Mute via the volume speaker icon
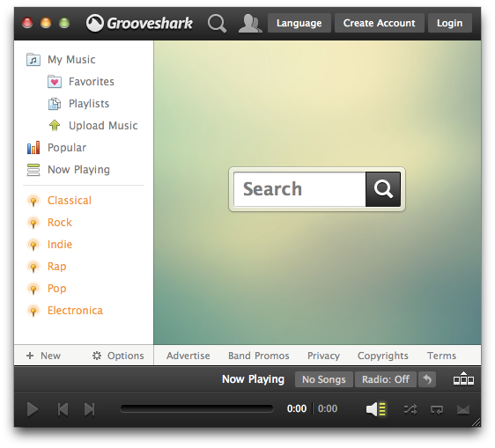The width and height of the screenshot is (495, 448). 372,409
